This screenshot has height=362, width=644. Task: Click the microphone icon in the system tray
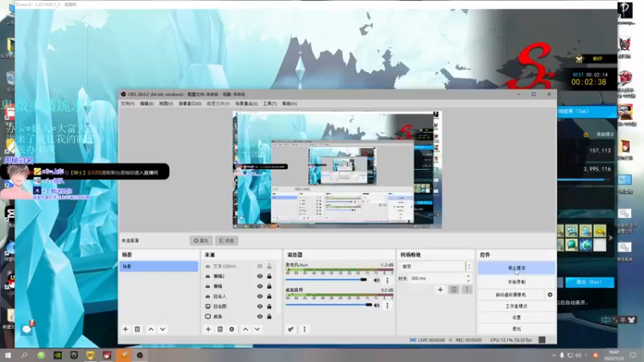pos(562,356)
